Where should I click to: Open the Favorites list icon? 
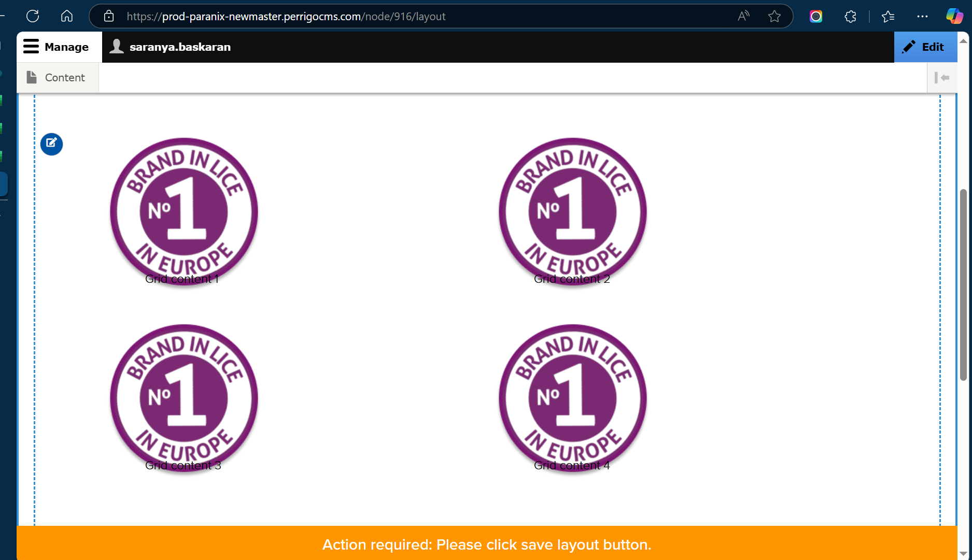click(x=888, y=16)
